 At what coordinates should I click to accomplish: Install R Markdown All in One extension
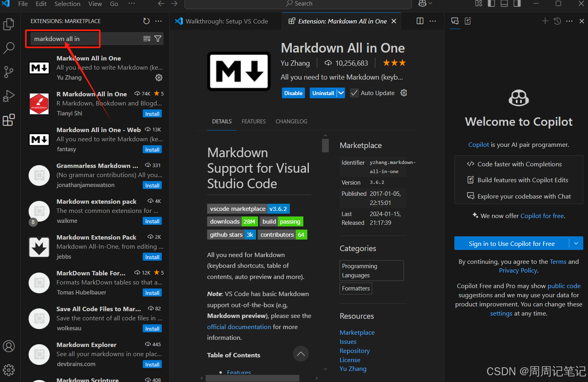click(x=152, y=114)
